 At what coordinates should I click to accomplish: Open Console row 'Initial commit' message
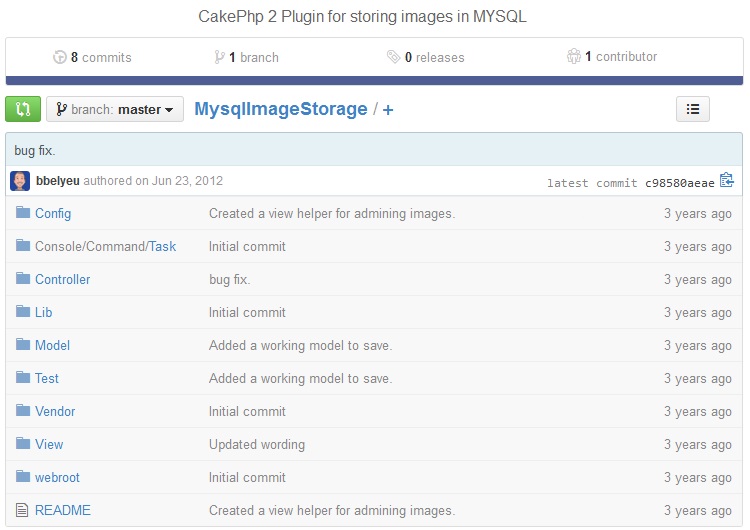point(247,246)
